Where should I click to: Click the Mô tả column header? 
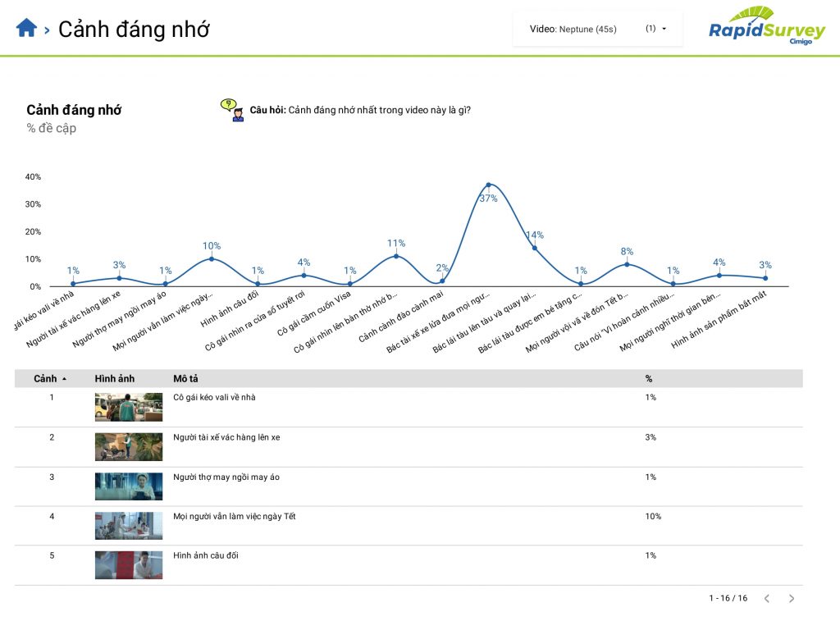click(x=185, y=379)
